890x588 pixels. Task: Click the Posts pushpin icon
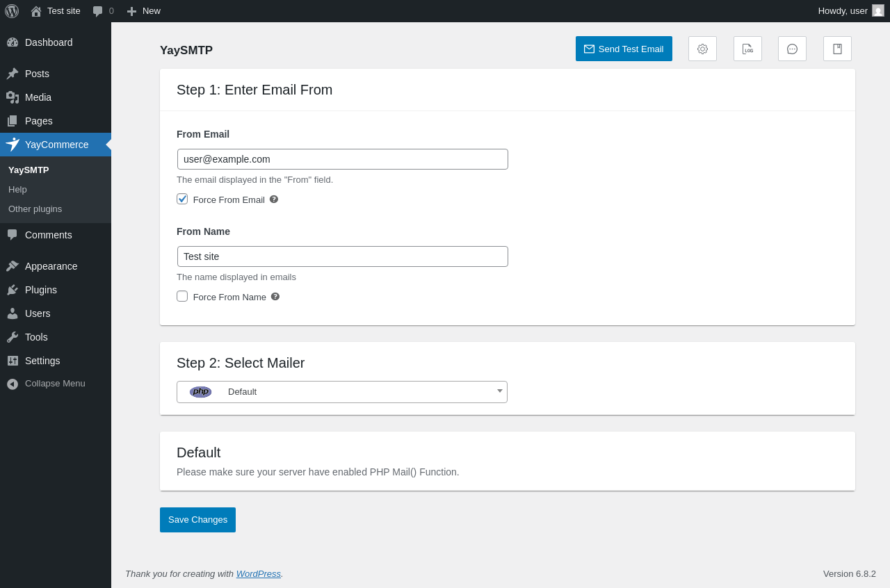pos(13,74)
